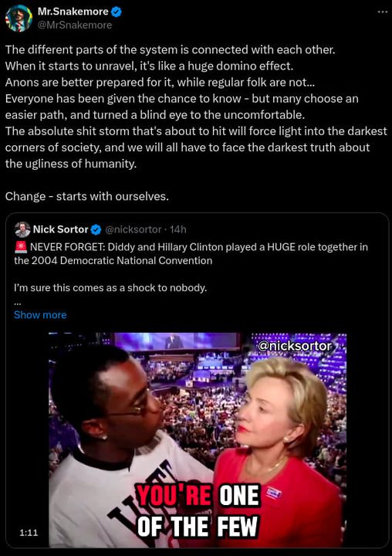The width and height of the screenshot is (392, 556).
Task: Open the three-dot more options menu
Action: point(382,12)
